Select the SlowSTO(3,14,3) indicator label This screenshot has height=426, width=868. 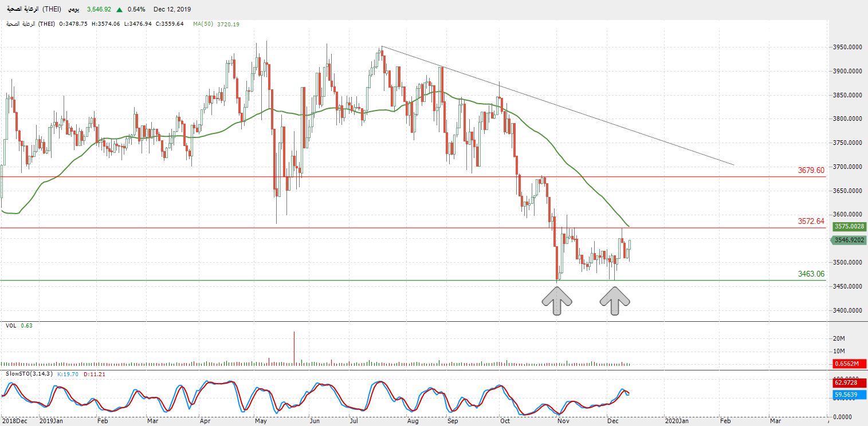tap(29, 374)
